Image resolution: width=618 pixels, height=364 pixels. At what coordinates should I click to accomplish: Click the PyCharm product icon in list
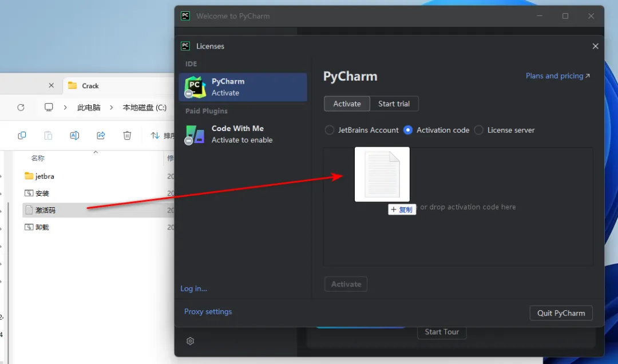[x=195, y=87]
